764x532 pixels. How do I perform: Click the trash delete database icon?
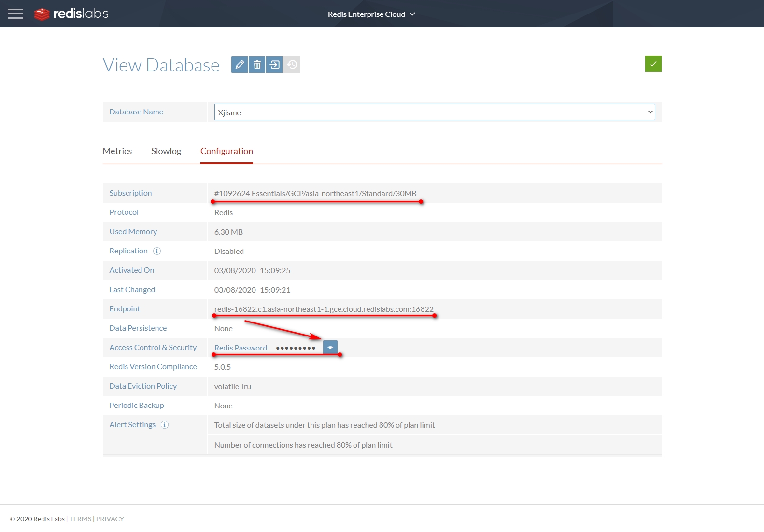257,65
